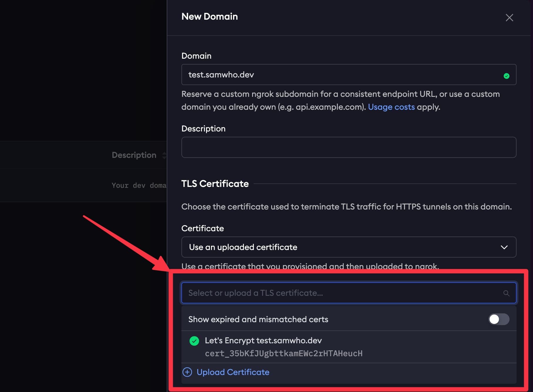The image size is (533, 392).
Task: Click the Upload Certificate link
Action: [232, 372]
